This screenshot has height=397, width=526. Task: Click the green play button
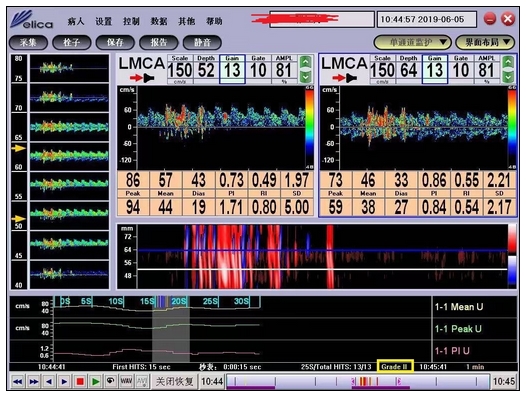[95, 381]
